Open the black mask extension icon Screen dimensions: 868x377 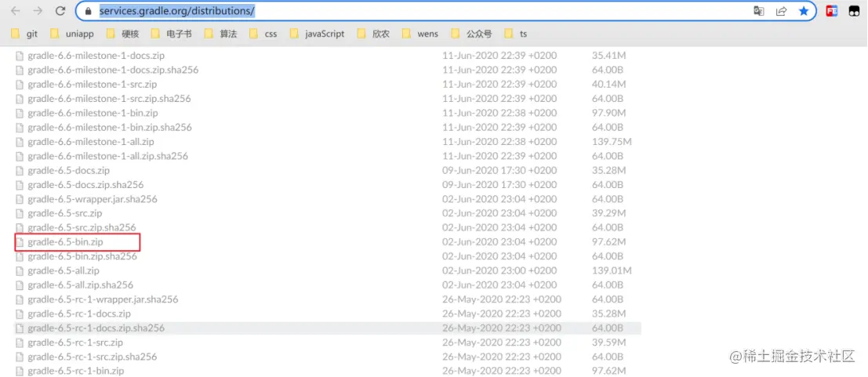[x=854, y=10]
